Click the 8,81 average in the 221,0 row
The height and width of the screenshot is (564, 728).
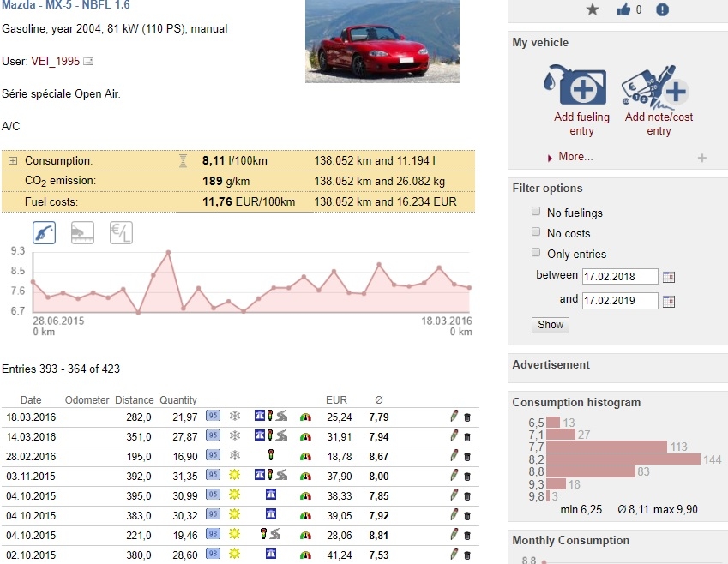pos(379,536)
